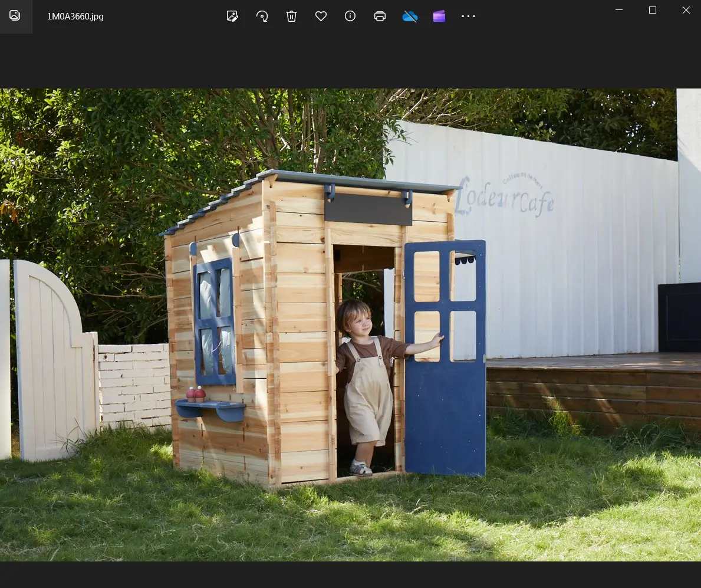Close the Photos window
The width and height of the screenshot is (701, 588).
[686, 10]
